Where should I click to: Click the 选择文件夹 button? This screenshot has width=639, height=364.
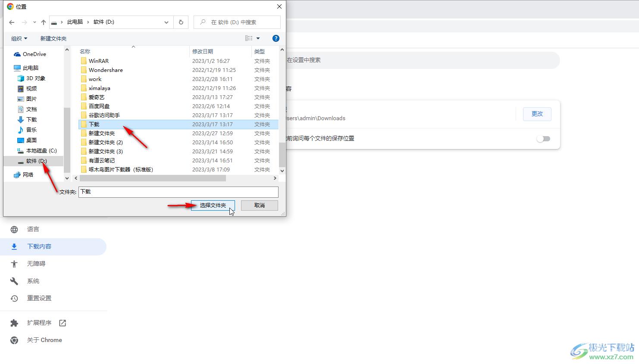[x=213, y=205]
